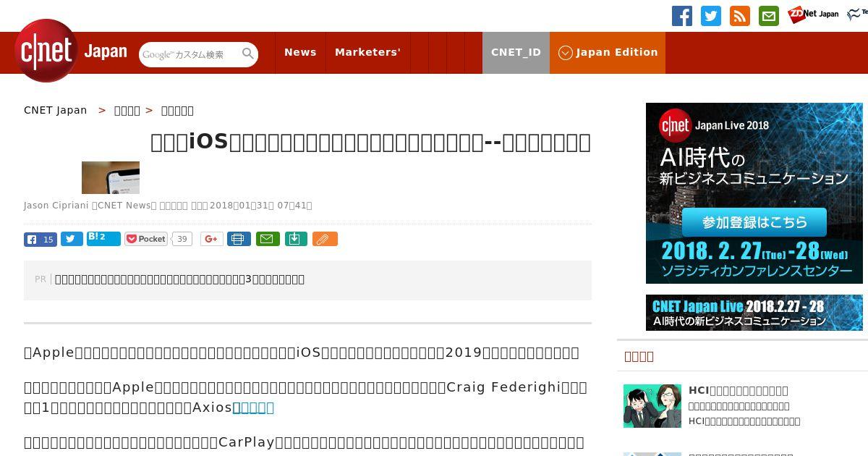Screen dimensions: 868x456
Task: Print the article using the printer icon
Action: (x=239, y=239)
